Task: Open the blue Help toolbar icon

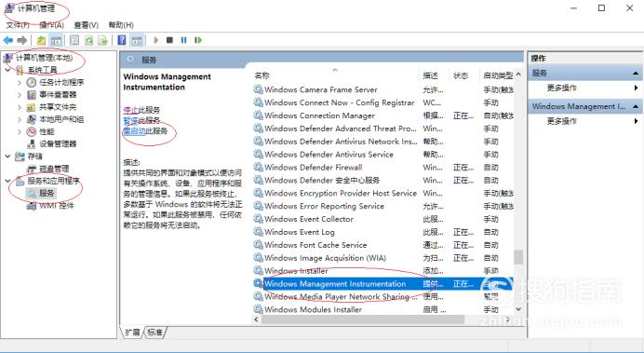Action: point(122,40)
